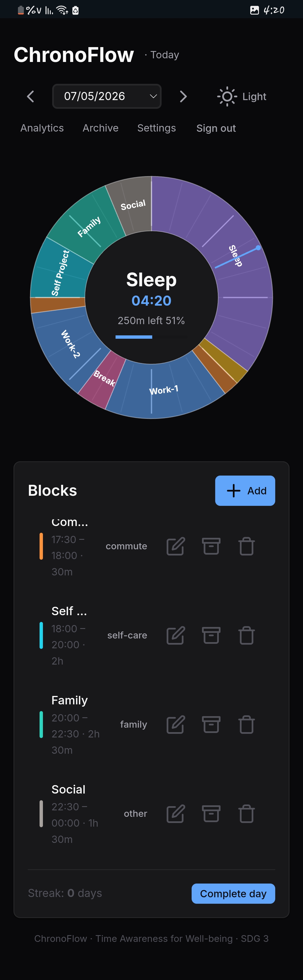Sign out of ChronoFlow
The height and width of the screenshot is (980, 303).
click(x=216, y=128)
